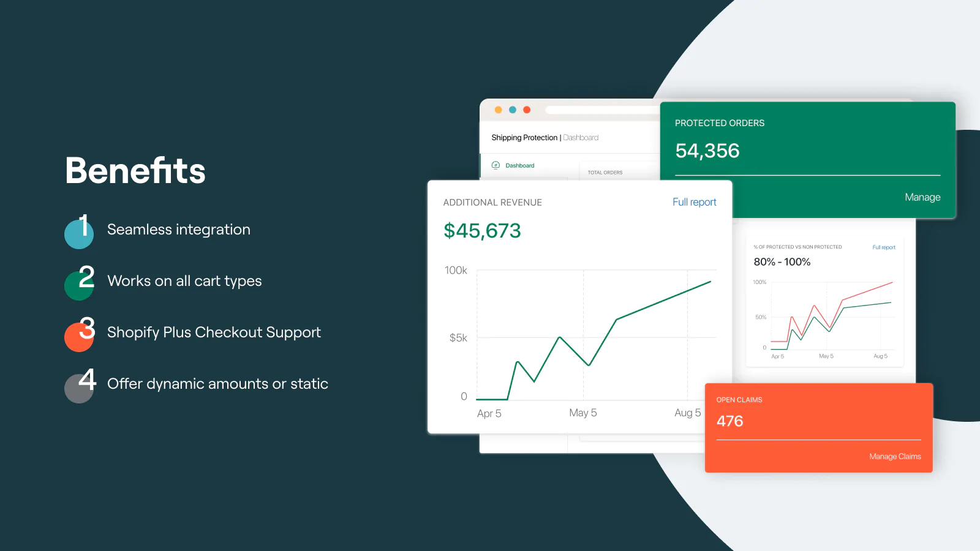This screenshot has width=980, height=551.
Task: Click the $45,673 additional revenue amount
Action: coord(482,231)
